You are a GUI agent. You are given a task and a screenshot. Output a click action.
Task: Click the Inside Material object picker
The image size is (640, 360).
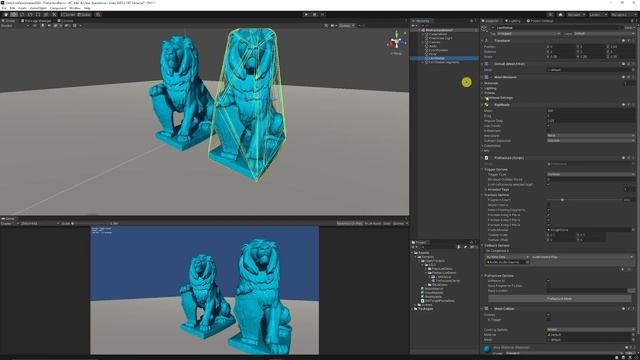coord(633,230)
